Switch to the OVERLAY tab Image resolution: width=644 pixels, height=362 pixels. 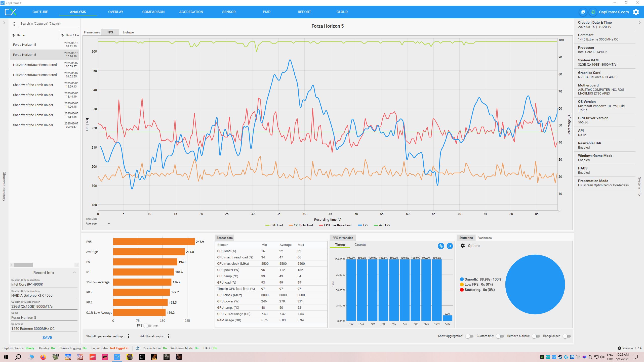pyautogui.click(x=116, y=12)
